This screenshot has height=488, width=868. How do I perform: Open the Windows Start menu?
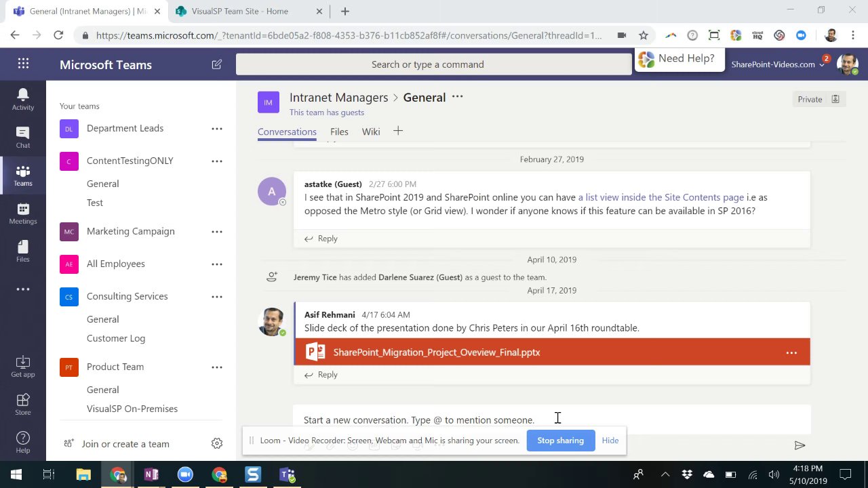[16, 474]
